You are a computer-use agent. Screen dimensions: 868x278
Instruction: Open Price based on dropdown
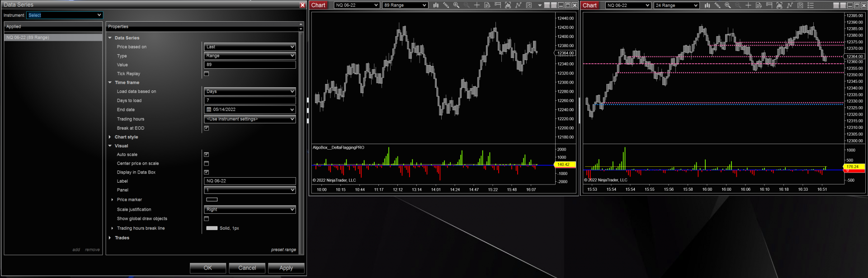coord(250,47)
